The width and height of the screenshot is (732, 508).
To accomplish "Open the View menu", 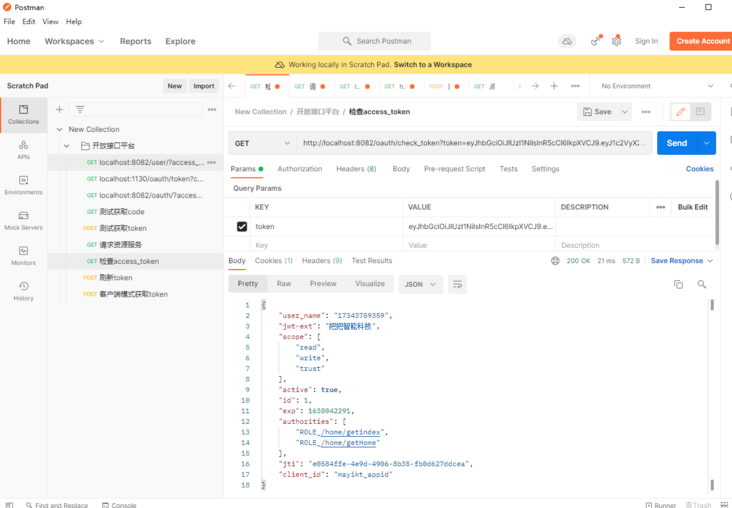I will click(x=50, y=21).
